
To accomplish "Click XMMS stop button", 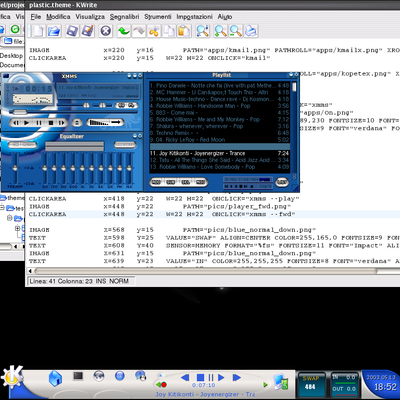I will pos(51,123).
